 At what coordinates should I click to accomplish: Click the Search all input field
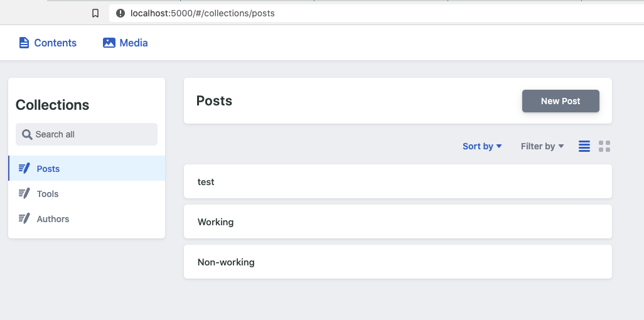click(x=87, y=134)
